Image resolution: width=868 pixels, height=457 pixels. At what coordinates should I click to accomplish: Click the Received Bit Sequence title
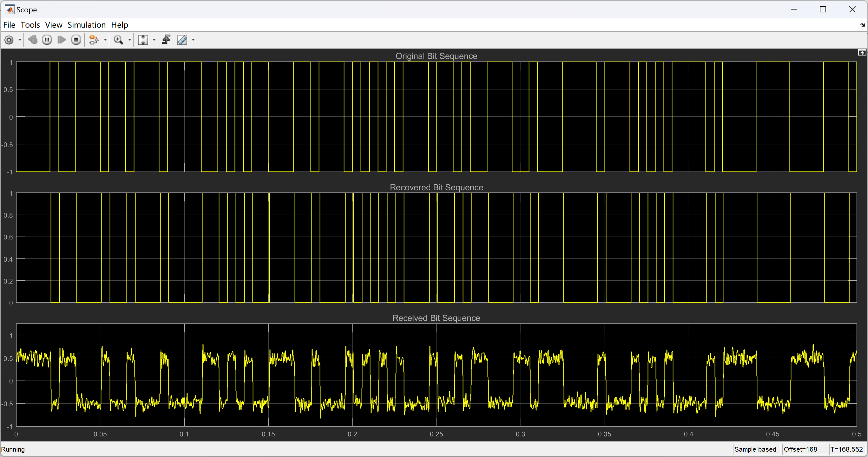(x=436, y=318)
